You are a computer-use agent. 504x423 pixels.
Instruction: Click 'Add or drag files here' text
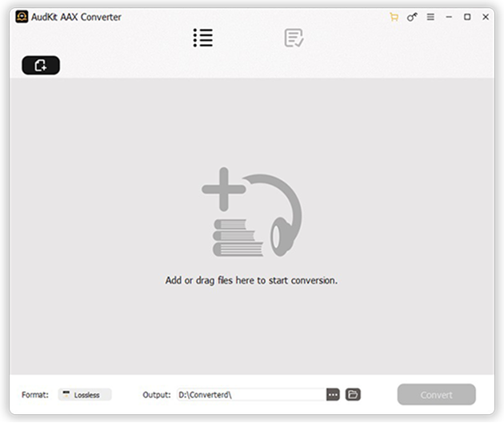[x=251, y=281]
